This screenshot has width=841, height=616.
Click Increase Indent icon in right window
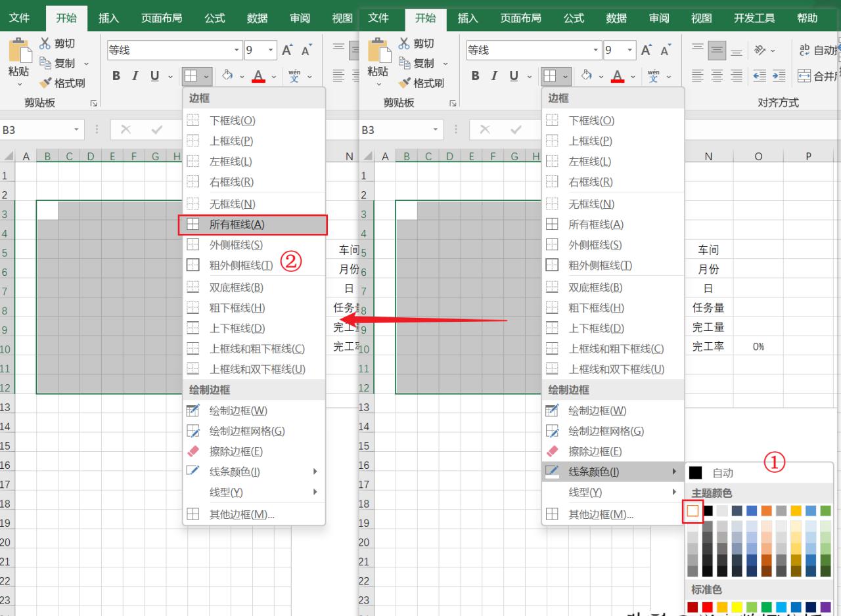[779, 76]
